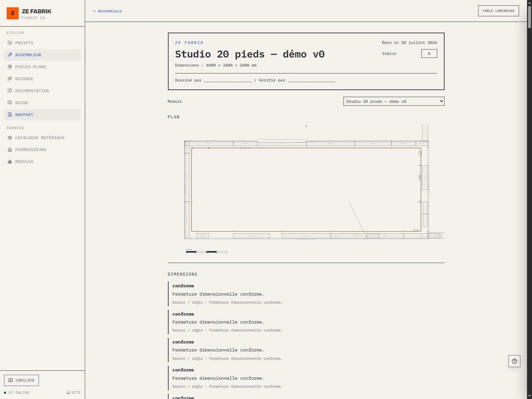Click the Indice input field showing A
This screenshot has width=532, height=399.
click(x=429, y=54)
